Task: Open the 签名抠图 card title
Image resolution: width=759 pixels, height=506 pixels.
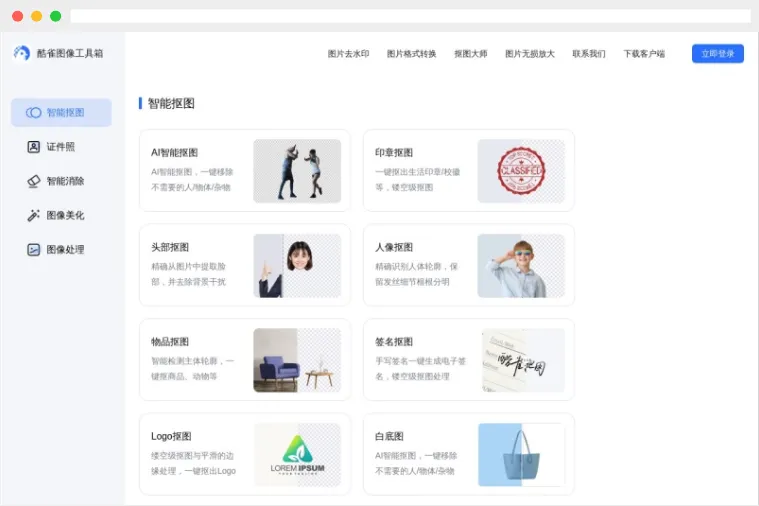Action: tap(394, 342)
